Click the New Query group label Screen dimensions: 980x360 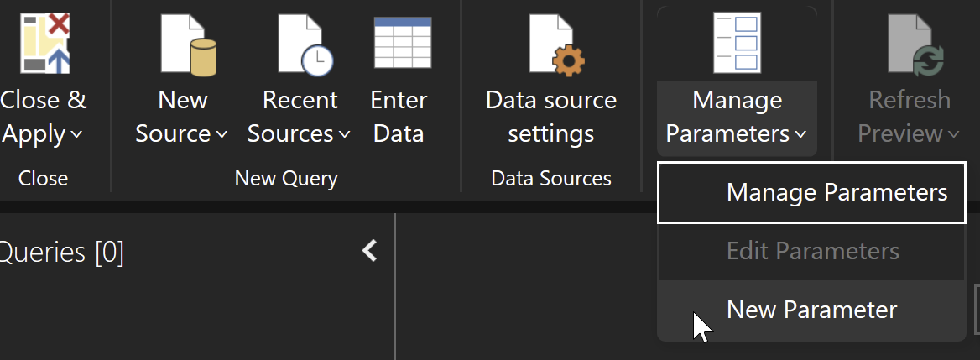286,178
